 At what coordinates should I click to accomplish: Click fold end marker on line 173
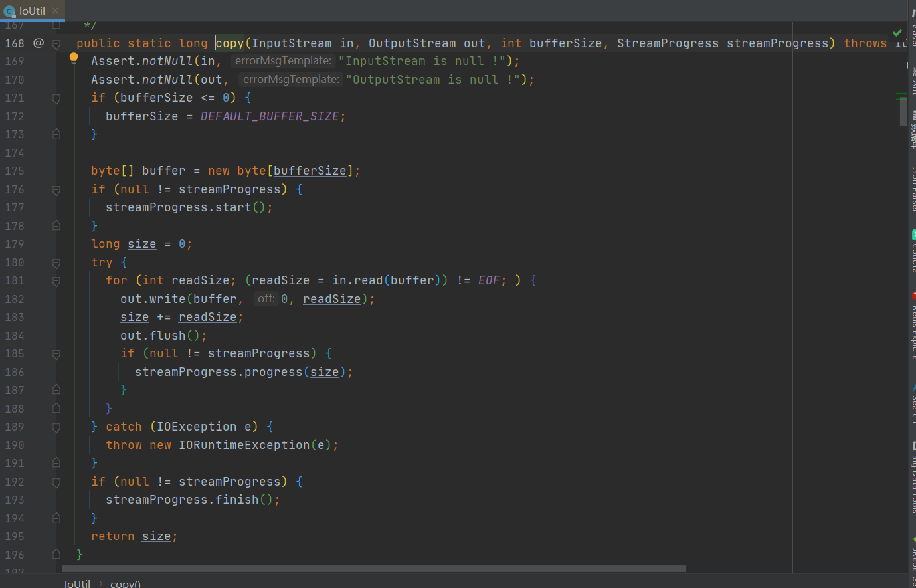click(x=56, y=134)
